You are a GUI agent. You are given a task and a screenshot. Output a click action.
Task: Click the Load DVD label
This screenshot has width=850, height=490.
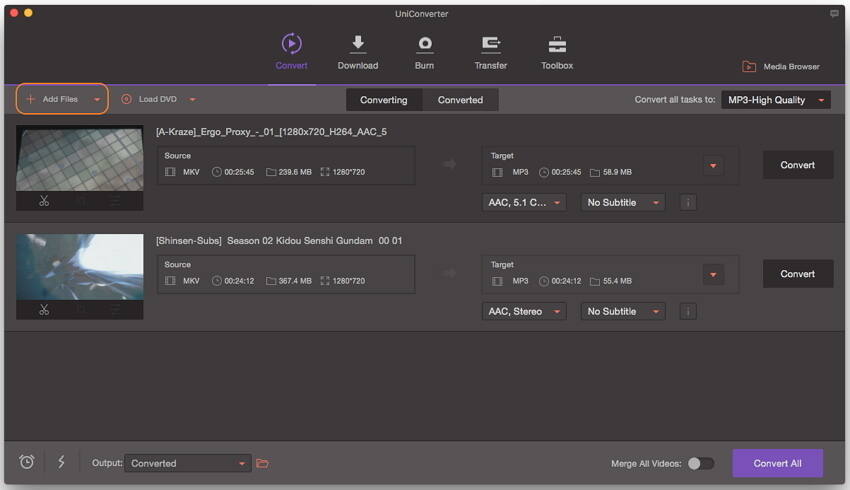[158, 99]
